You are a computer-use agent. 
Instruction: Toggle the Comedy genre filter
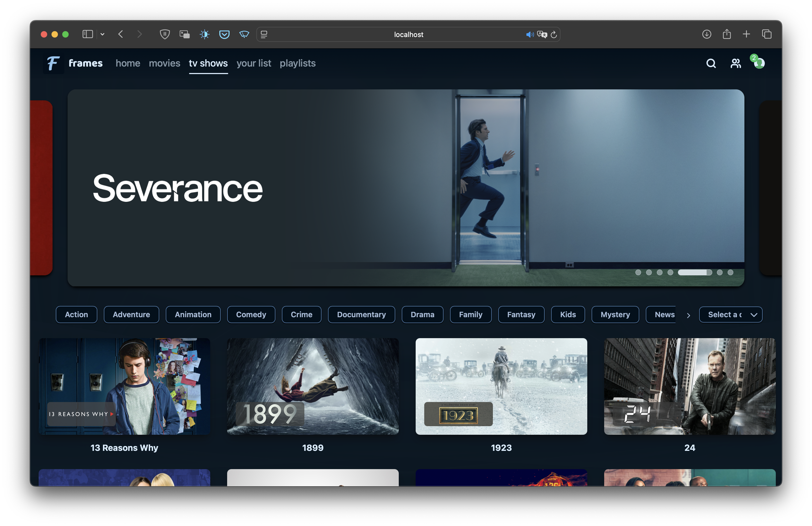pos(251,314)
